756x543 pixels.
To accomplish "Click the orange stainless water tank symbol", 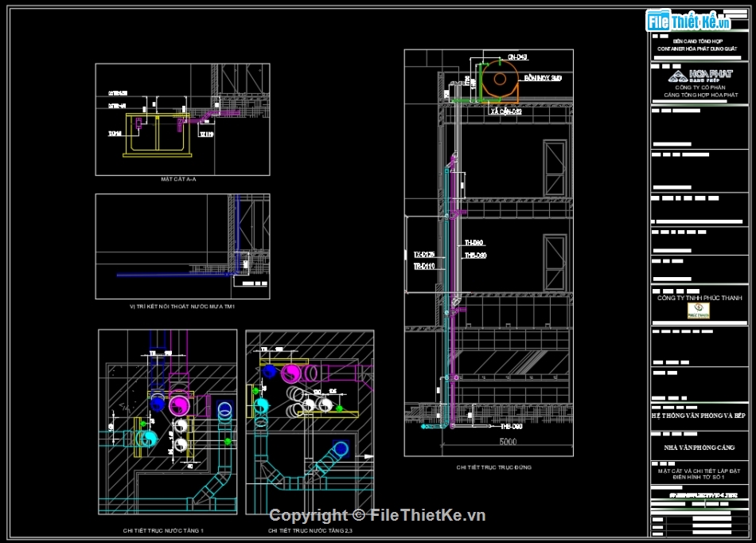I will [x=501, y=79].
